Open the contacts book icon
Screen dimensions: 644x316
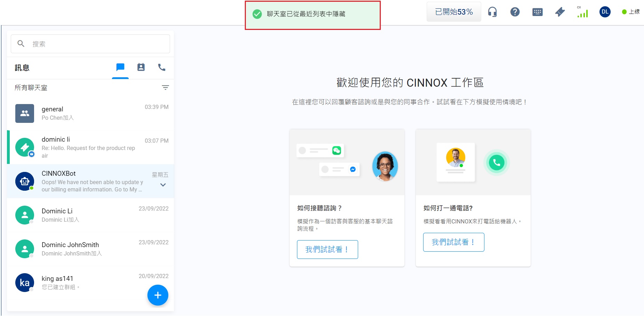141,68
